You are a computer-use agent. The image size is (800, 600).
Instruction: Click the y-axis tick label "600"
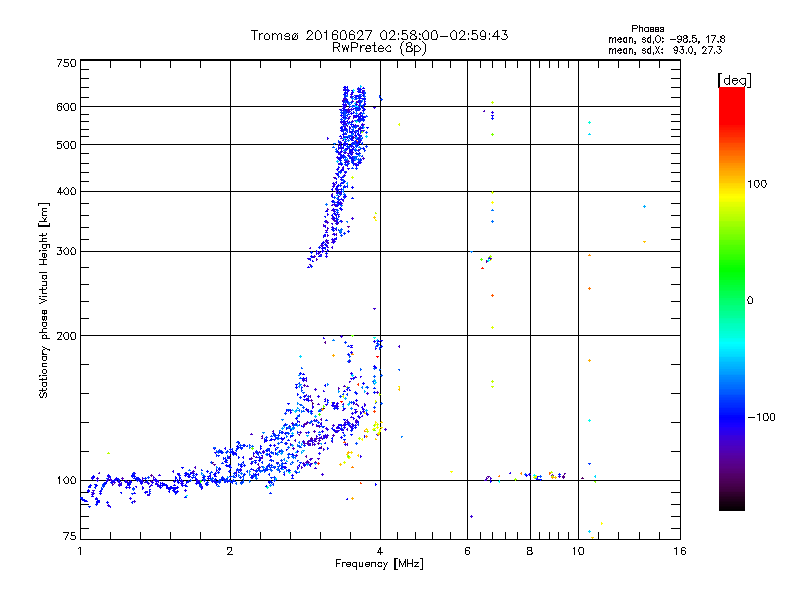tap(66, 107)
